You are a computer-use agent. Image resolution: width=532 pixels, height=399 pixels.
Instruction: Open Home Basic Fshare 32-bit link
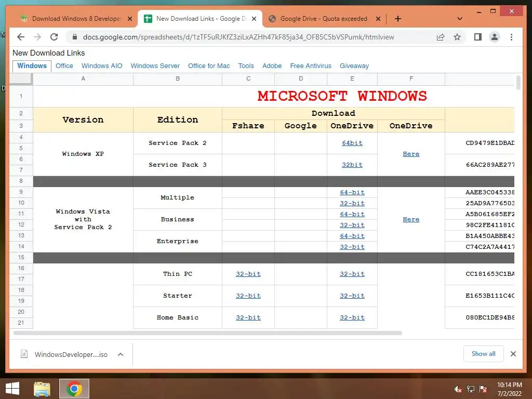pos(248,317)
